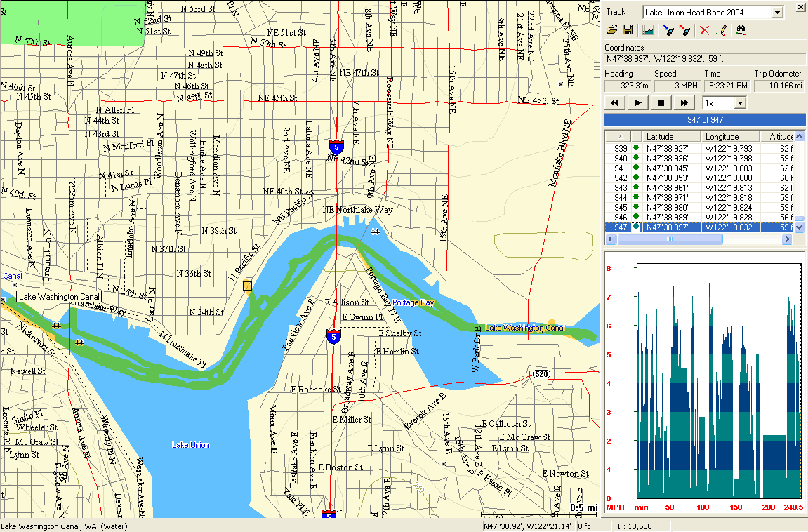The height and width of the screenshot is (532, 808).
Task: Stop the track playback
Action: point(660,103)
